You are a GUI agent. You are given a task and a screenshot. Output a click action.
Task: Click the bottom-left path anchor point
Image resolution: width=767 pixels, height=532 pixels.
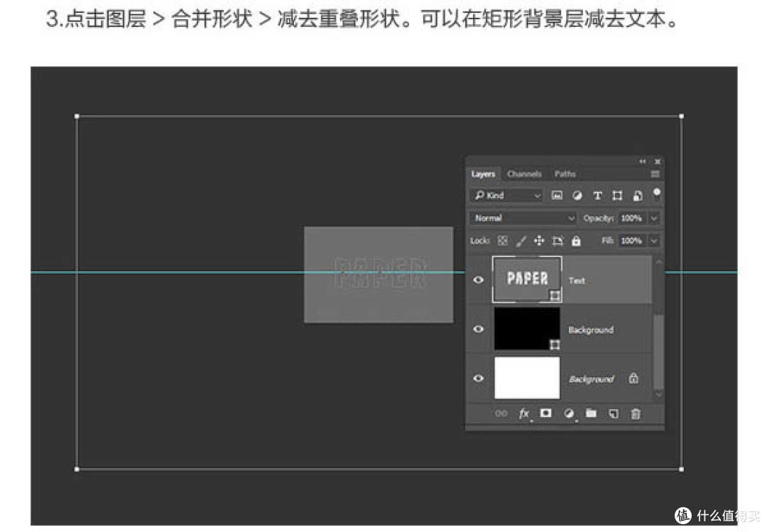(77, 469)
